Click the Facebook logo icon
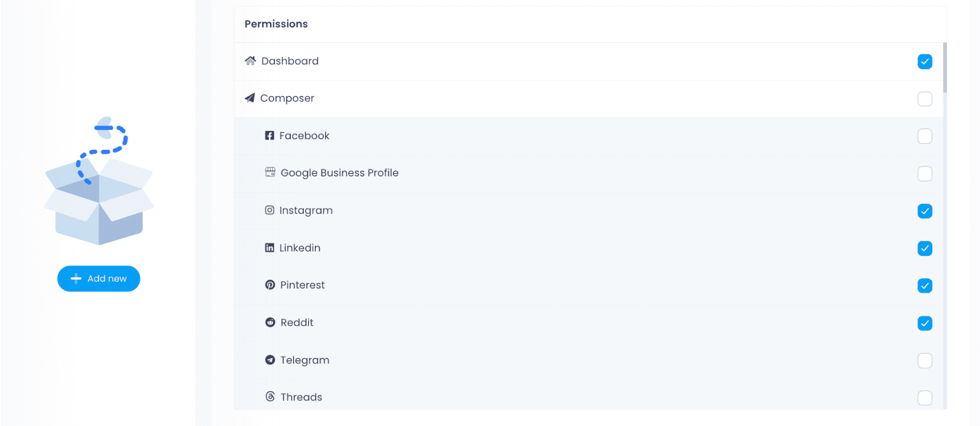This screenshot has height=426, width=980. (x=269, y=135)
